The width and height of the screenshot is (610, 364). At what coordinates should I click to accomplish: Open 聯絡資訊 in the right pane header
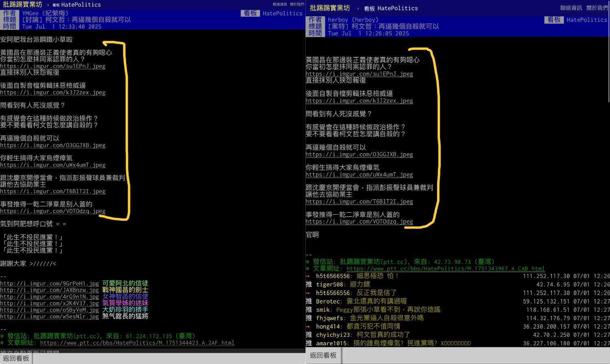(x=571, y=8)
